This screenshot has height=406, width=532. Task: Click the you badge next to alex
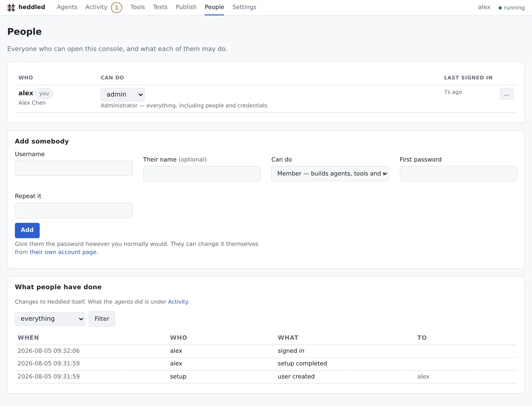[x=44, y=94]
